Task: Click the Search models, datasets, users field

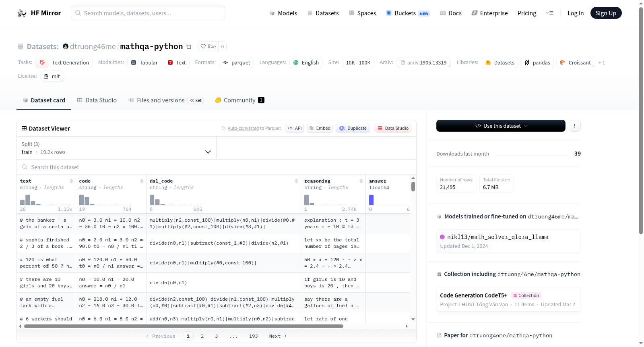Action: pos(148,13)
